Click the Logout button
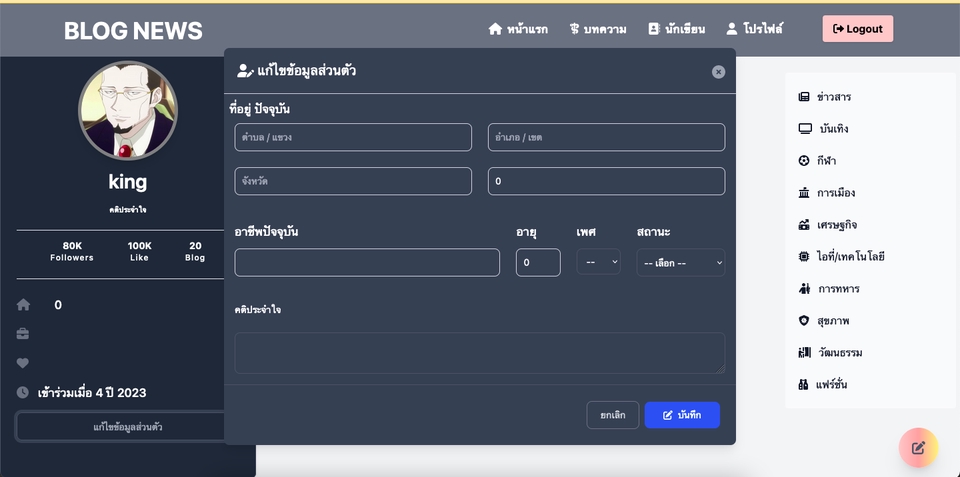960x477 pixels. point(858,29)
